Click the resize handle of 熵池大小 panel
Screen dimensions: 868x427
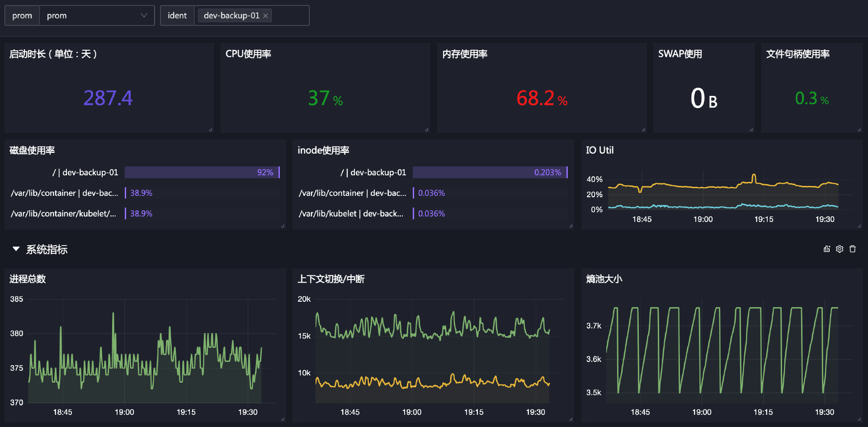click(859, 419)
